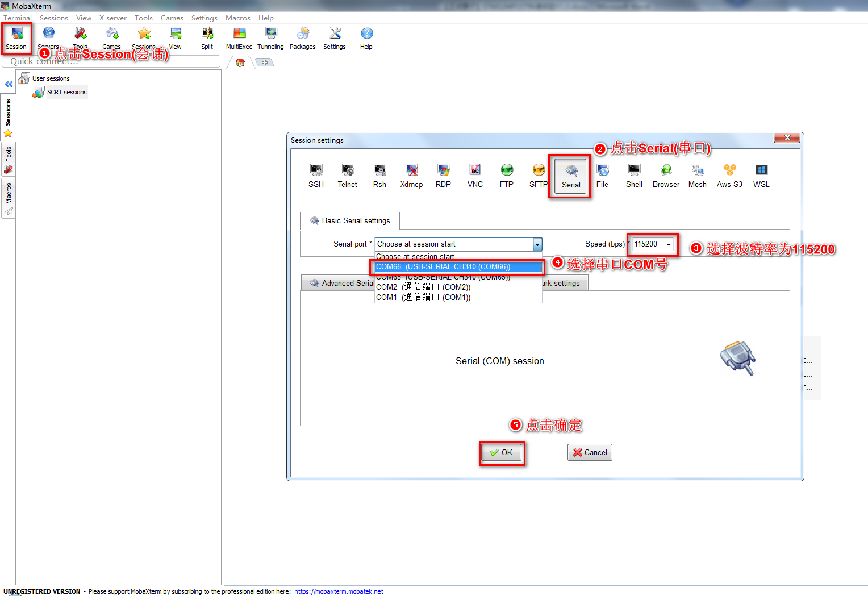Pick the VNC session type
Screen dimensions: 868x596
475,176
